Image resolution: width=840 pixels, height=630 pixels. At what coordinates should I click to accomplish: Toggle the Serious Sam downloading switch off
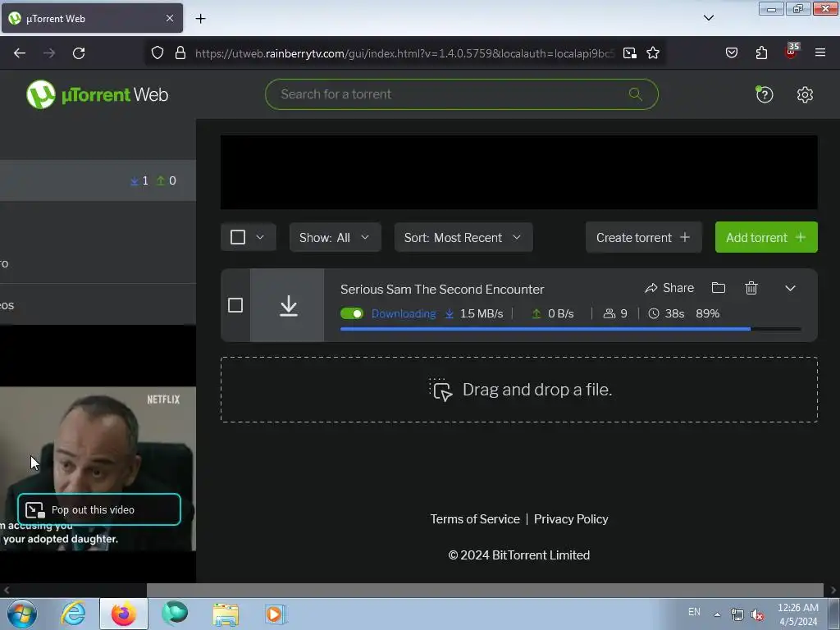tap(352, 313)
